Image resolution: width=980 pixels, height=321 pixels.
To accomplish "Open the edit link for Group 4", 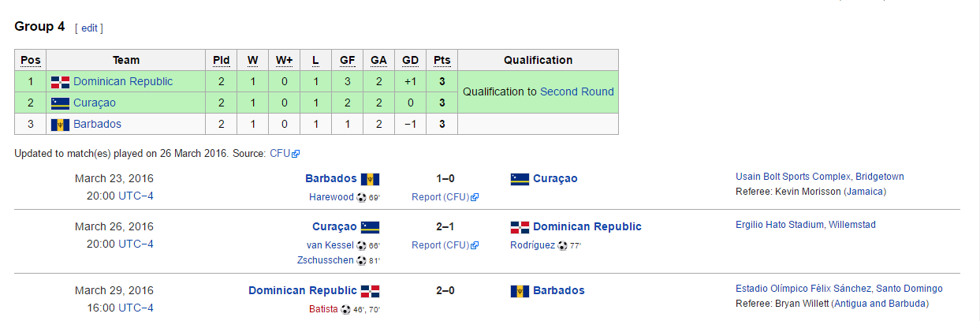I will click(x=89, y=28).
